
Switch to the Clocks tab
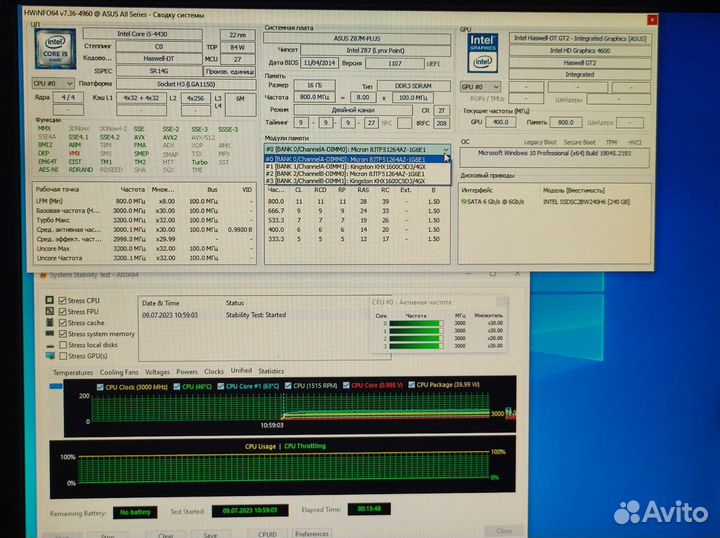(x=214, y=371)
